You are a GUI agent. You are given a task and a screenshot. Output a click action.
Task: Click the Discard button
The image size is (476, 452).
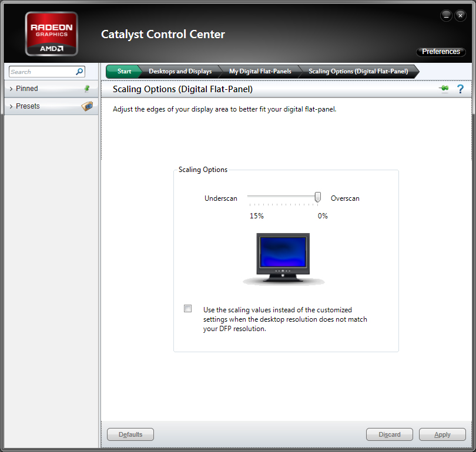pos(390,434)
